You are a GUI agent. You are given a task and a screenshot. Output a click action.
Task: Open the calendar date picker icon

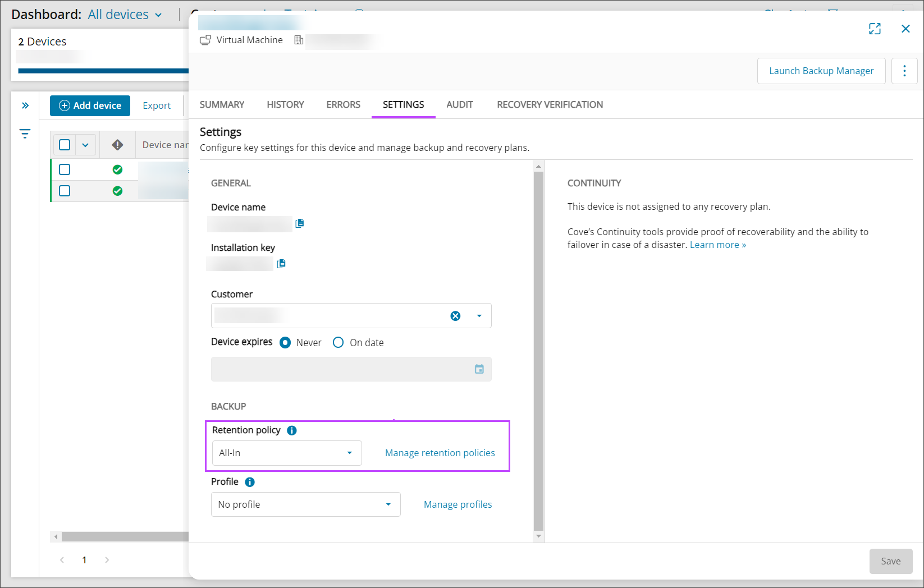479,369
